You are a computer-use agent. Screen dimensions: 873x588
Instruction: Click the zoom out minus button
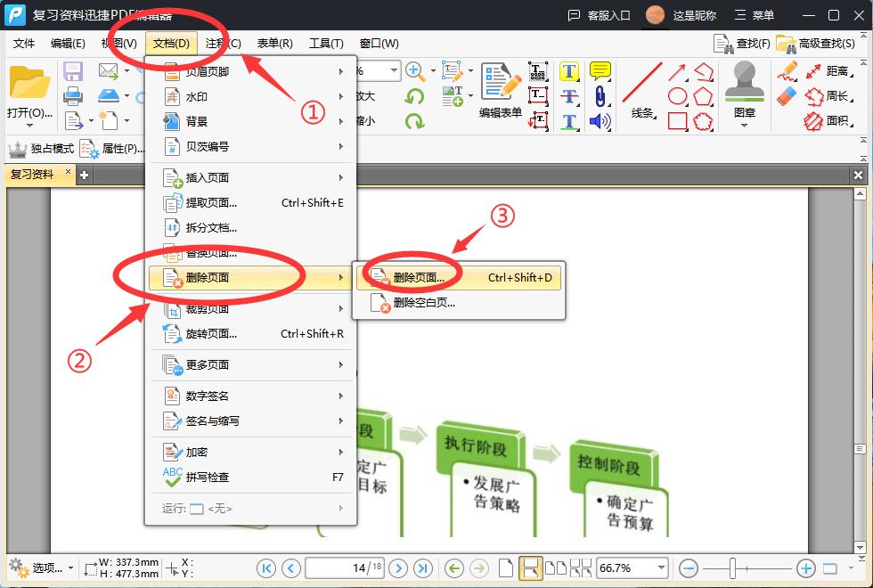coord(689,568)
